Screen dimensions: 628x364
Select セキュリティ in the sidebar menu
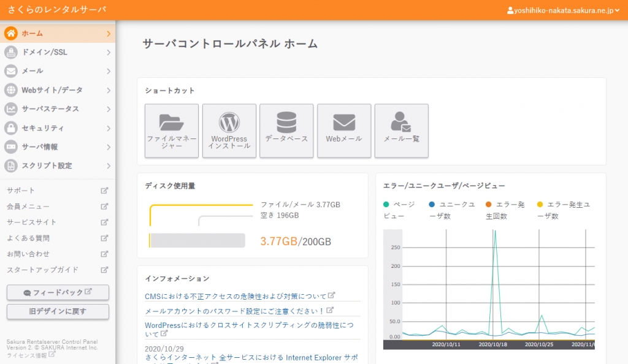click(x=58, y=128)
